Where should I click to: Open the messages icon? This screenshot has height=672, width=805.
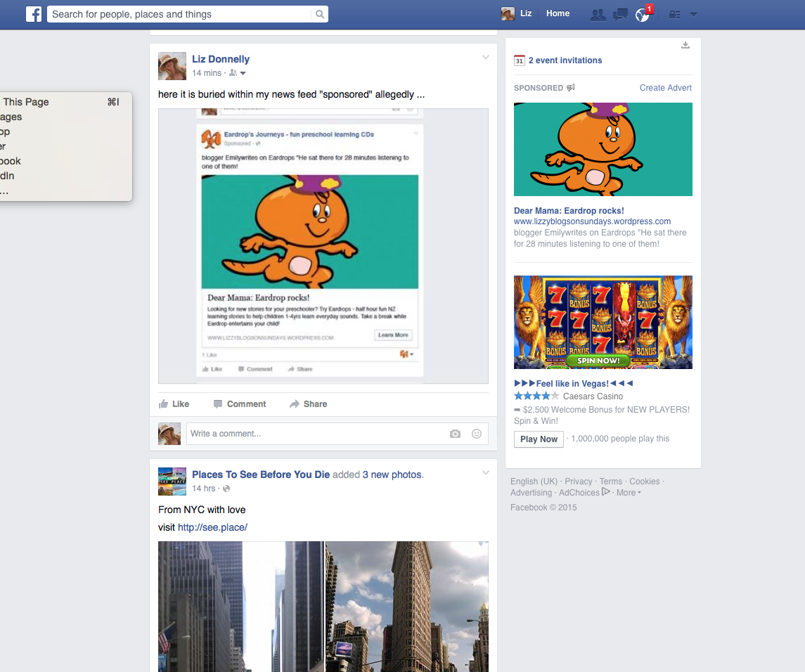[620, 14]
